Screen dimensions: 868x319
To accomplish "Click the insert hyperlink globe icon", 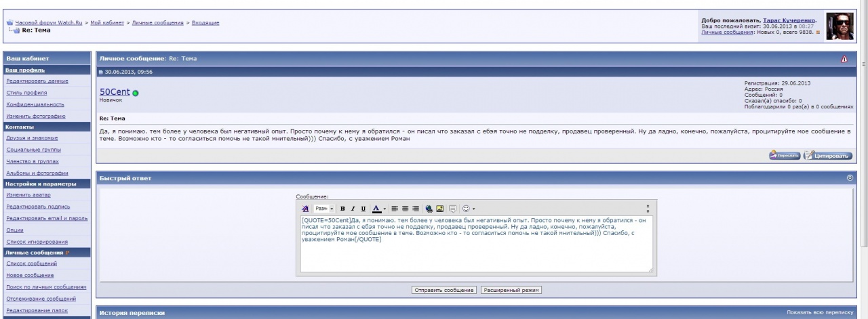I will coord(429,208).
